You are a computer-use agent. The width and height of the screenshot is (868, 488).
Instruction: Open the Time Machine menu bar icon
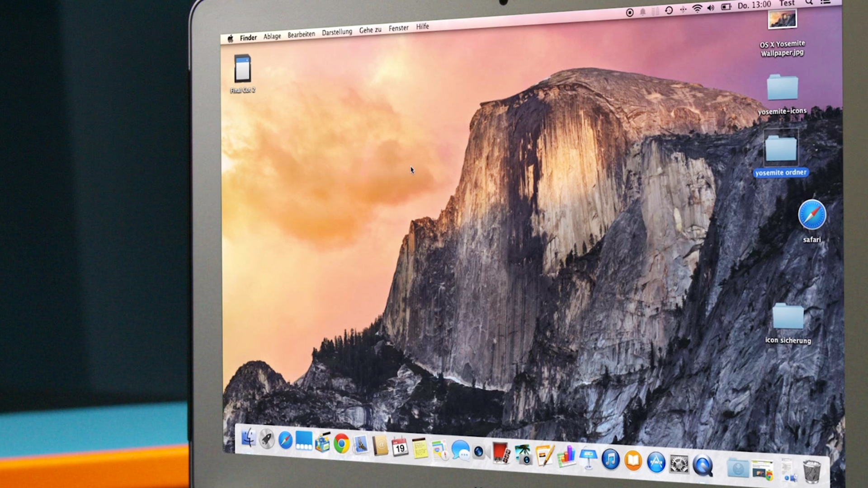click(x=669, y=10)
